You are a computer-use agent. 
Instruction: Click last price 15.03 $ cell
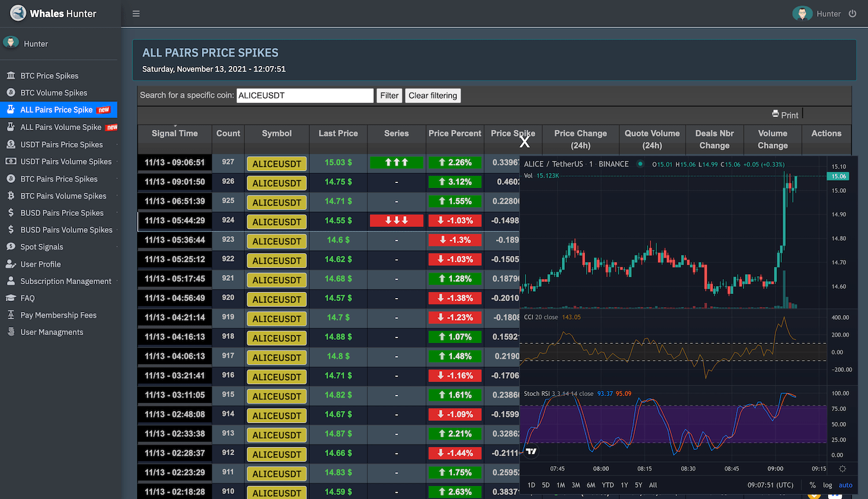[338, 163]
